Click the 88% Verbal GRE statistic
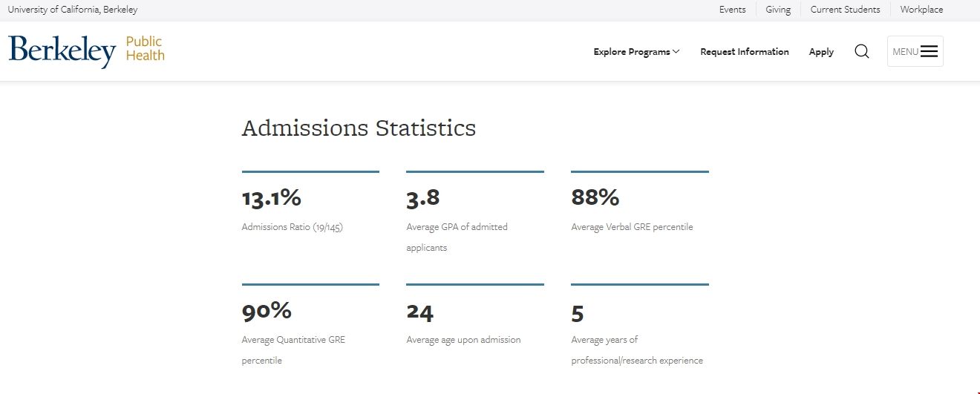The height and width of the screenshot is (394, 980). point(595,197)
